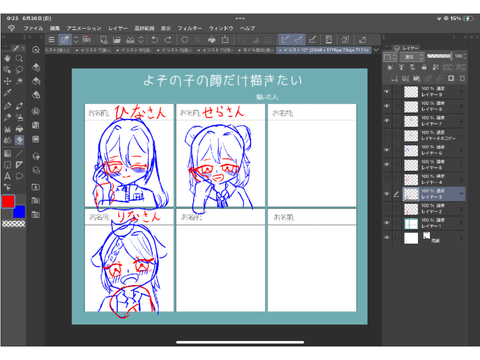The image size is (480, 360).
Task: Expand the canvas tab overflow chevron
Action: (376, 50)
